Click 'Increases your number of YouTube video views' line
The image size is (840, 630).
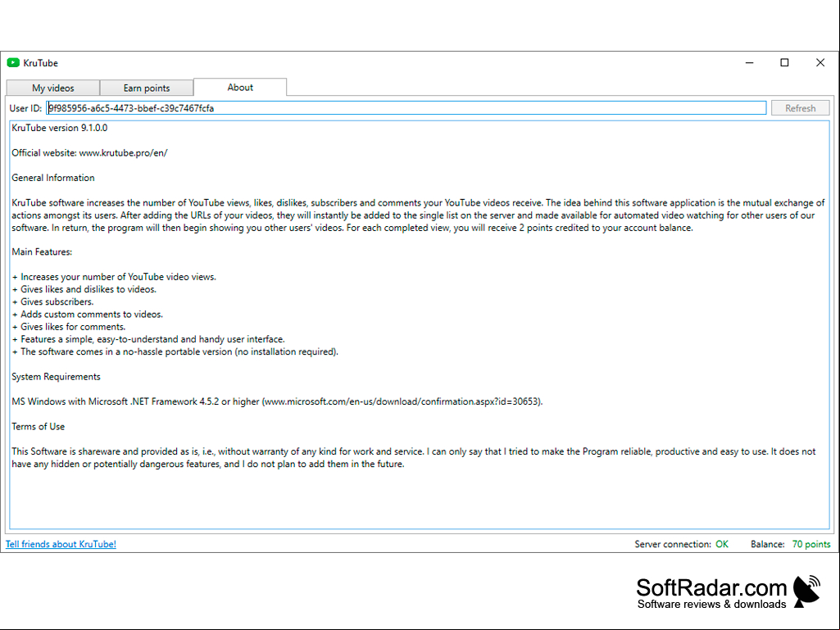pos(114,277)
